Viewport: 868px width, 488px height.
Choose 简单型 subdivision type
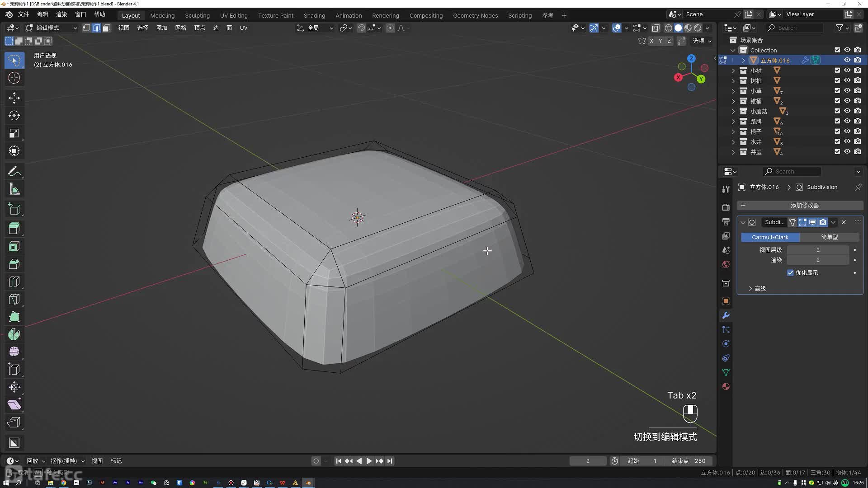pos(830,237)
